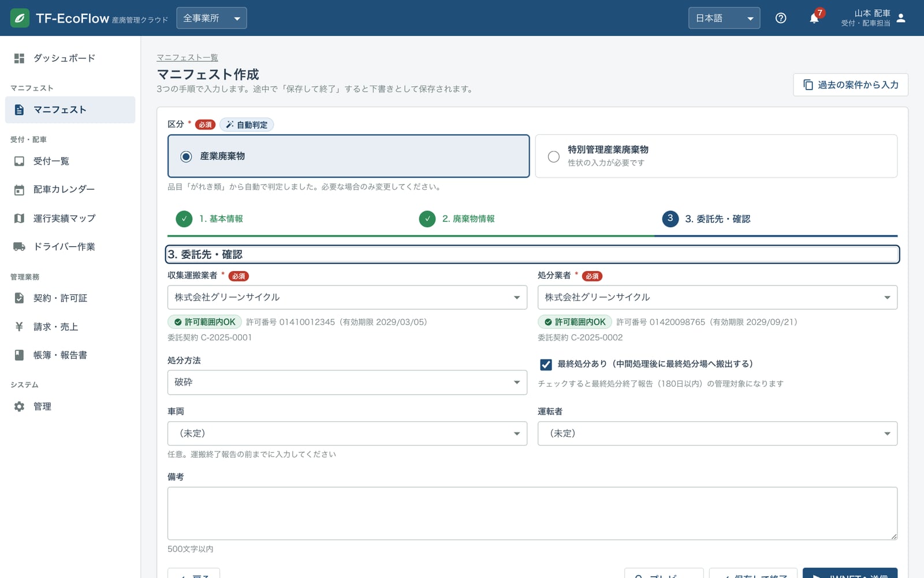Open the 車両 (未定) dropdown
Screen dimensions: 924x578
pyautogui.click(x=347, y=433)
